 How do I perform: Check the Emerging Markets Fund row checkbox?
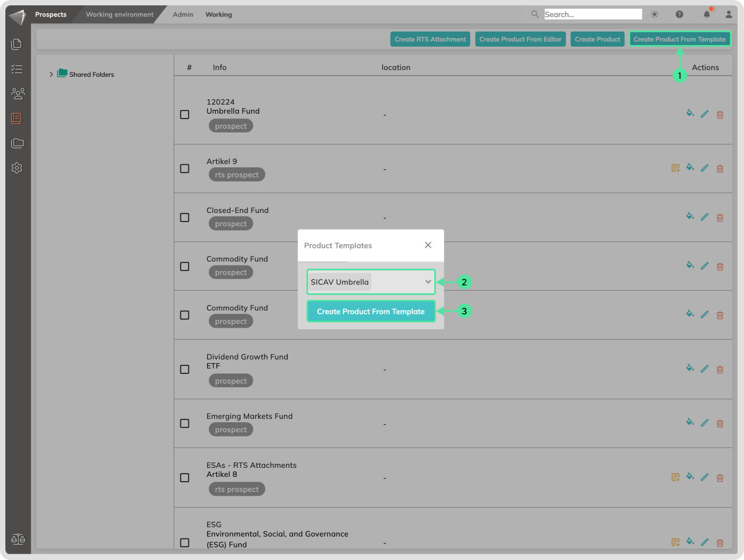185,424
